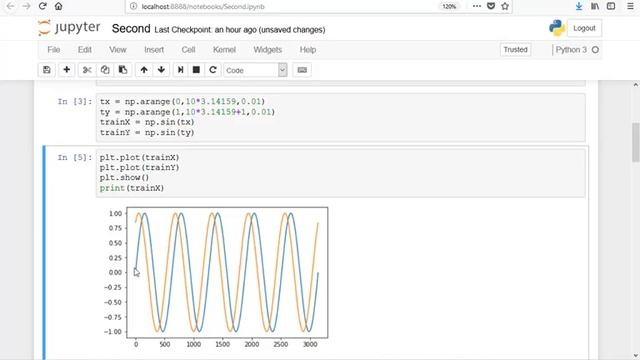Move selected cell up arrow
Screen dimensions: 640x360
(x=144, y=70)
